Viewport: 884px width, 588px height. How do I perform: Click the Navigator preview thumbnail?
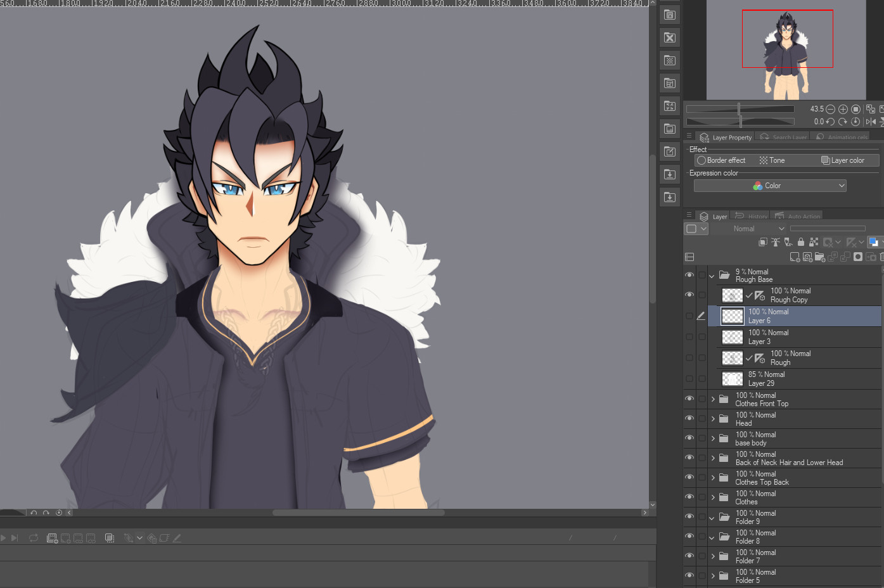tap(786, 49)
